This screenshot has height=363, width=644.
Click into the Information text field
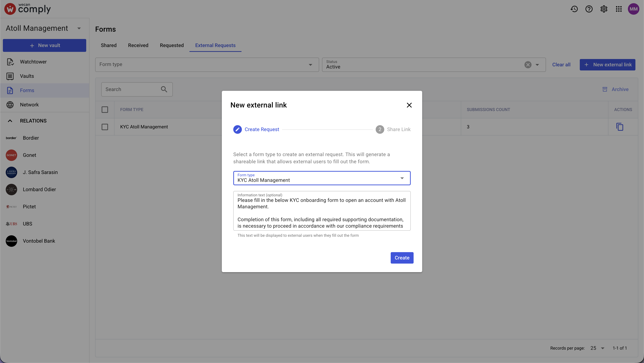click(x=321, y=213)
